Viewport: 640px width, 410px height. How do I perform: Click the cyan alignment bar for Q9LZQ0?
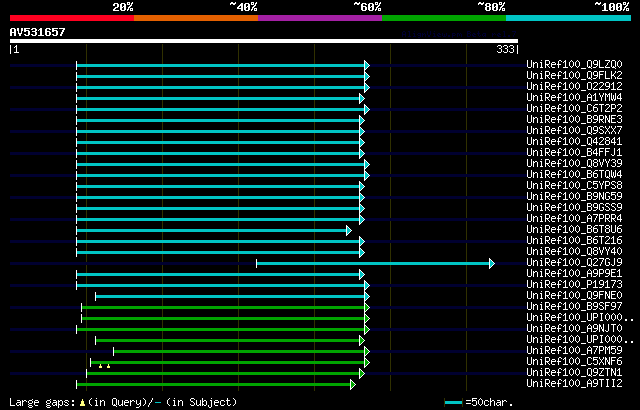pyautogui.click(x=223, y=65)
